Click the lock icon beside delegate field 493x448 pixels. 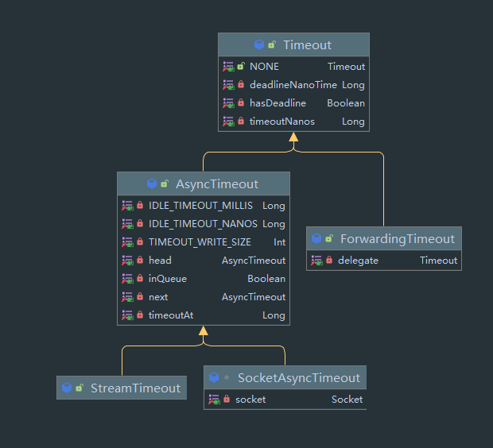(x=329, y=261)
